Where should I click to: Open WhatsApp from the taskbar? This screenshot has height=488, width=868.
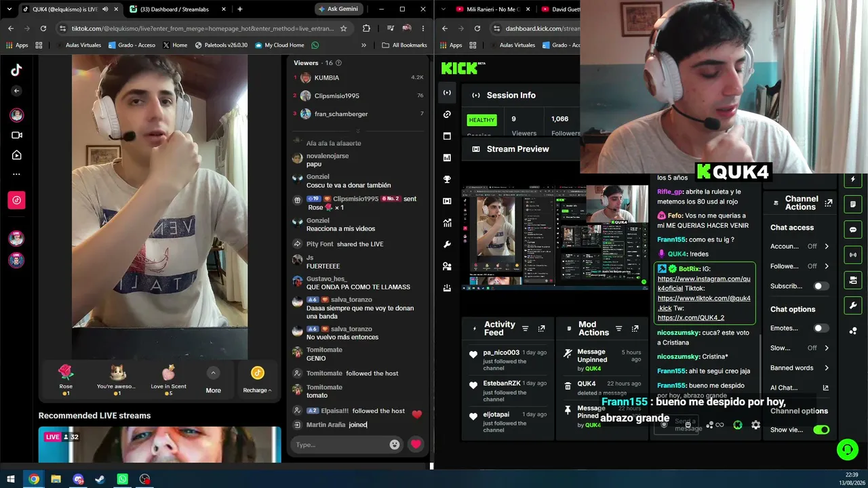click(x=122, y=479)
